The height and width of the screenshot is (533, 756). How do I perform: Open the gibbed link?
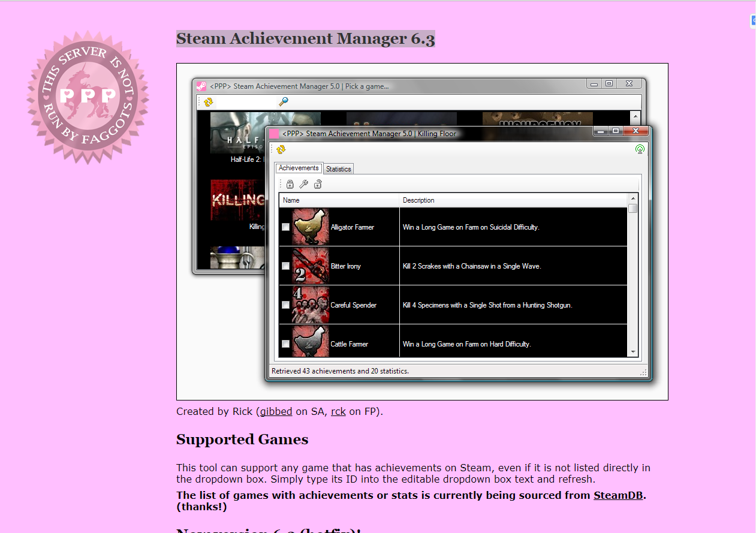(x=276, y=411)
